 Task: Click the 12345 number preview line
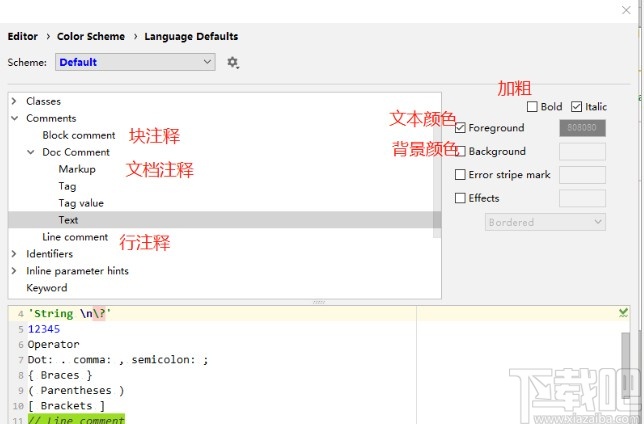click(x=44, y=329)
